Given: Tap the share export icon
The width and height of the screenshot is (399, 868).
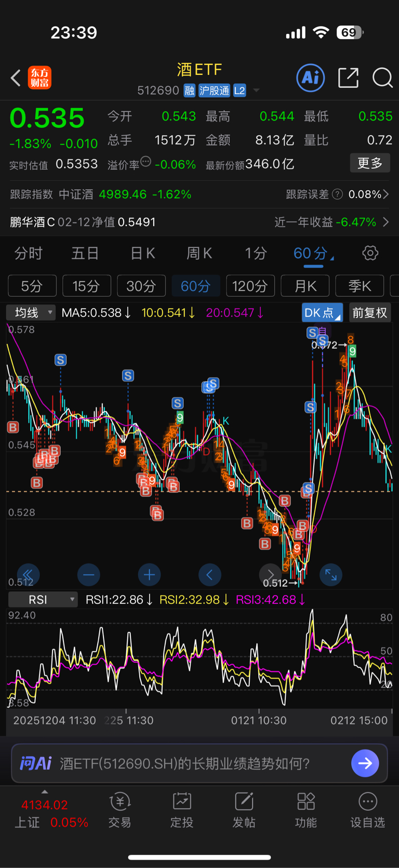Looking at the screenshot, I should tap(348, 77).
